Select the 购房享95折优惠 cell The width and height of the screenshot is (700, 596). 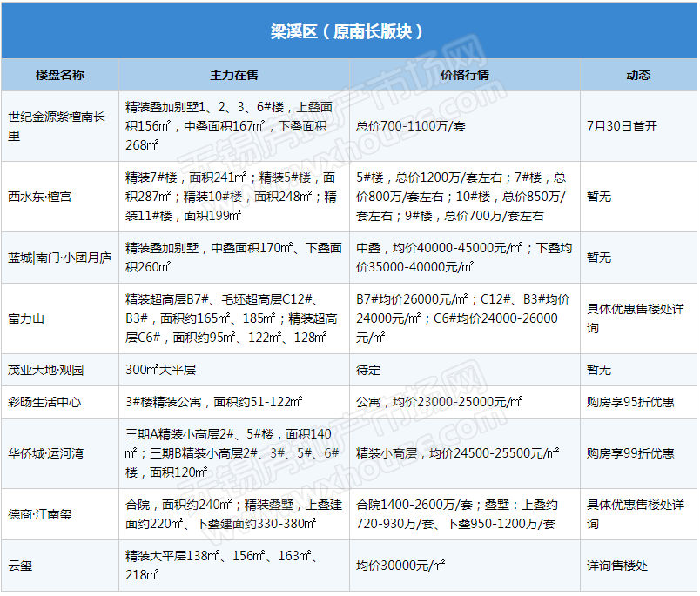point(630,402)
